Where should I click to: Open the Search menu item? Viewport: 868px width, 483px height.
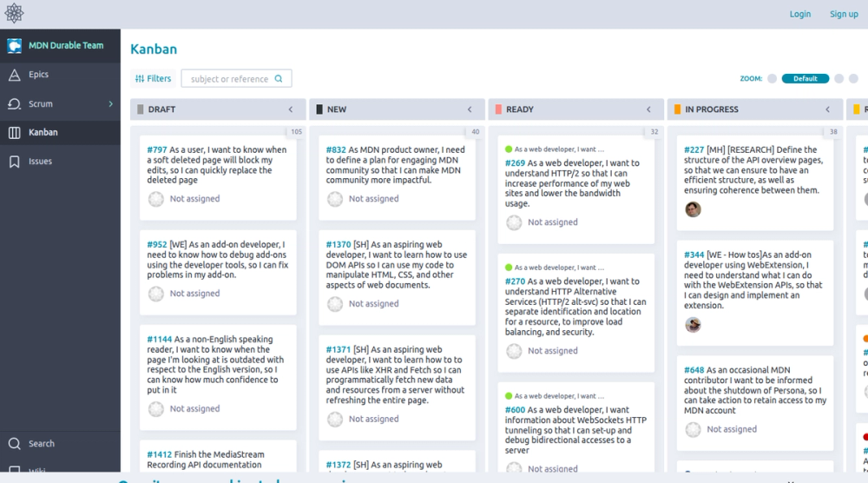[x=61, y=444]
